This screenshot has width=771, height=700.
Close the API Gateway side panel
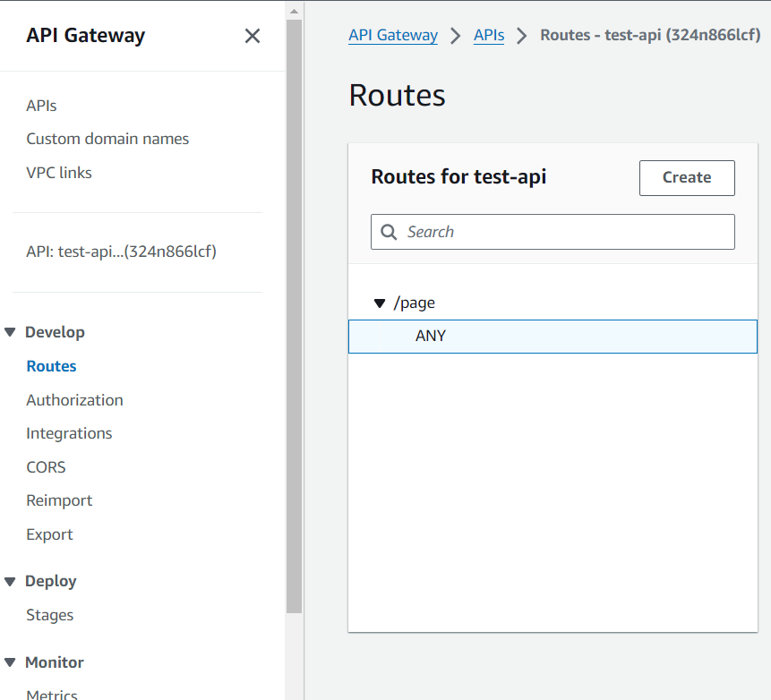(x=253, y=36)
